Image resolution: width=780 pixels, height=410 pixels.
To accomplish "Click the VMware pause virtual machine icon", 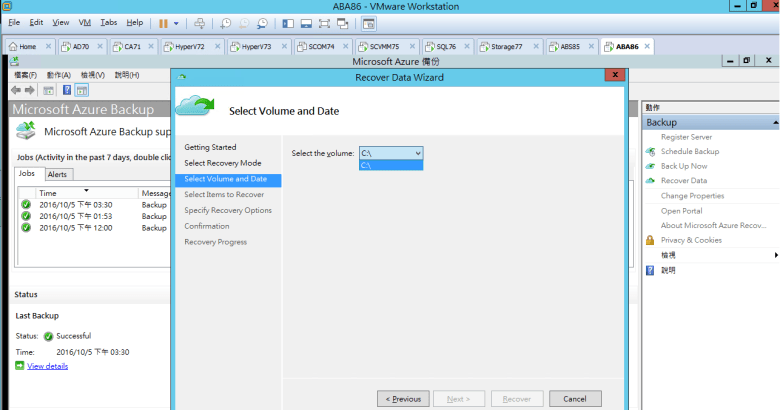I will (163, 22).
